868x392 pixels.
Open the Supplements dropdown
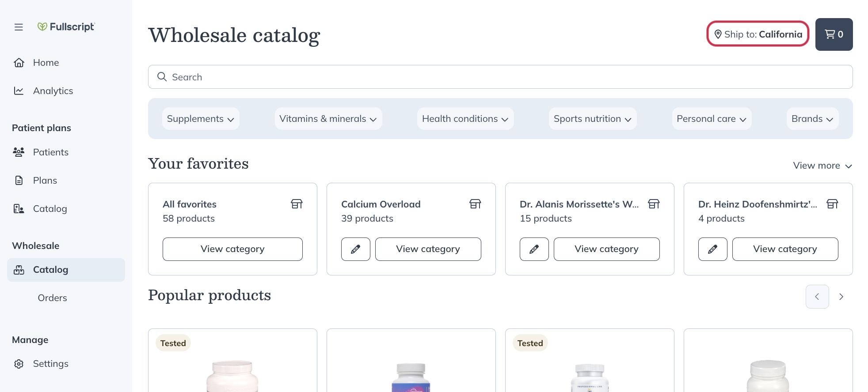(200, 118)
